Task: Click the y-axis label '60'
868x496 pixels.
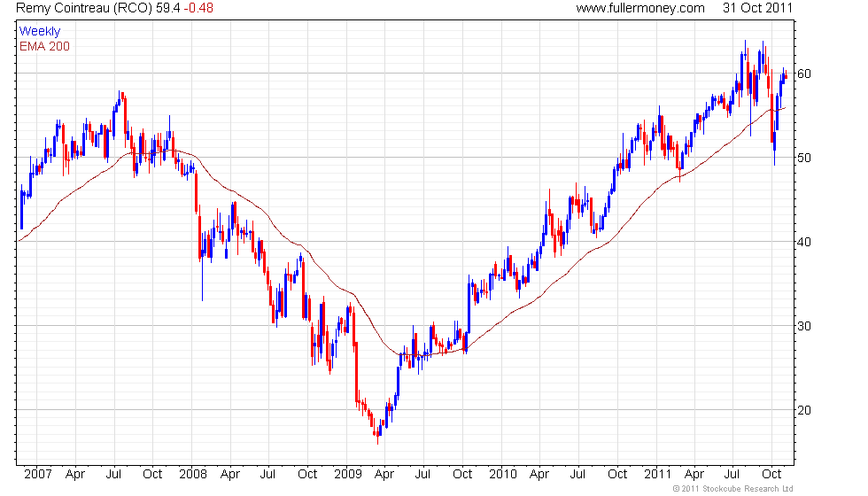Action: pos(804,74)
